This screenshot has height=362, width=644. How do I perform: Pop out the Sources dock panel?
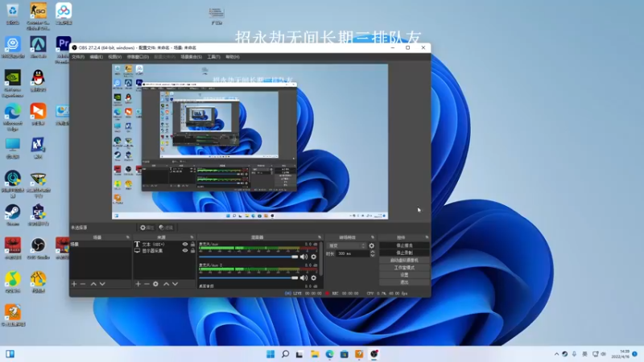192,237
